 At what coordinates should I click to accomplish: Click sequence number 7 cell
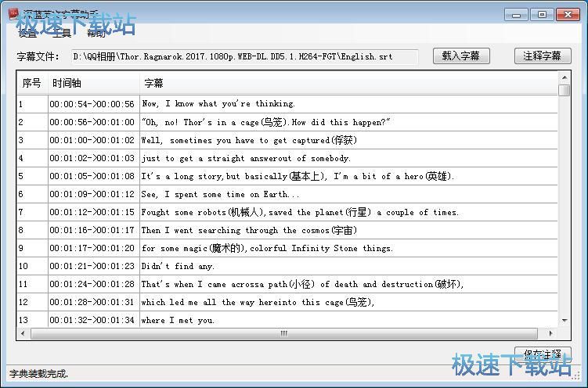tap(32, 212)
